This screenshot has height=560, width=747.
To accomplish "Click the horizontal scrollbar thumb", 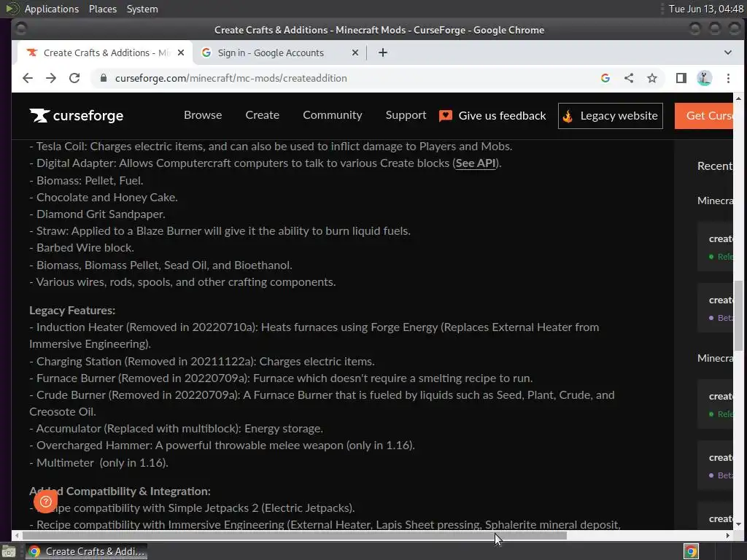I will pyautogui.click(x=295, y=536).
